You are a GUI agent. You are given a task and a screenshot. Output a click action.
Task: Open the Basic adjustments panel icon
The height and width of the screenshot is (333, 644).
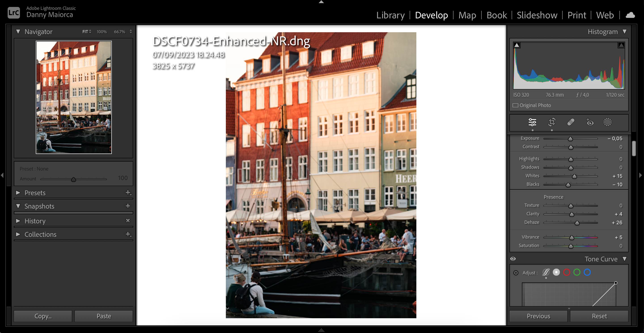533,123
